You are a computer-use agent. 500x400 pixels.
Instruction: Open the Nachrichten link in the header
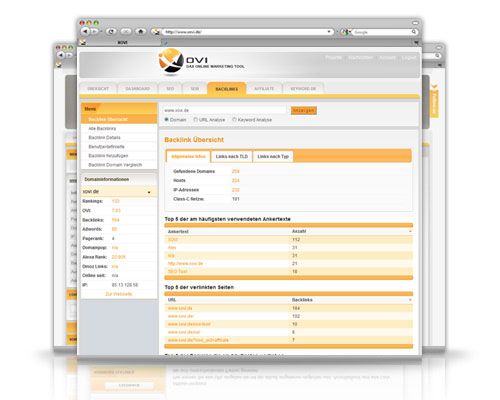[x=360, y=58]
